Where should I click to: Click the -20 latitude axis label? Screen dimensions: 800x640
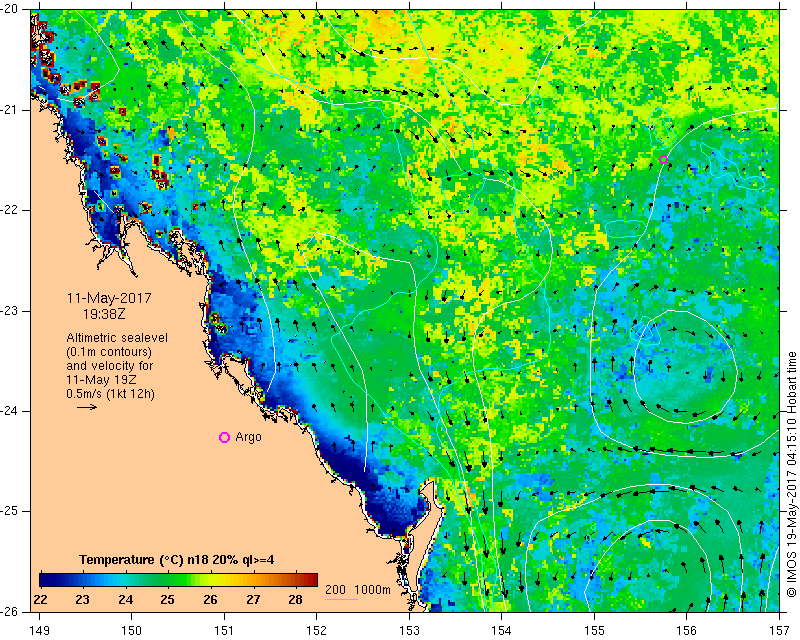[x=10, y=9]
